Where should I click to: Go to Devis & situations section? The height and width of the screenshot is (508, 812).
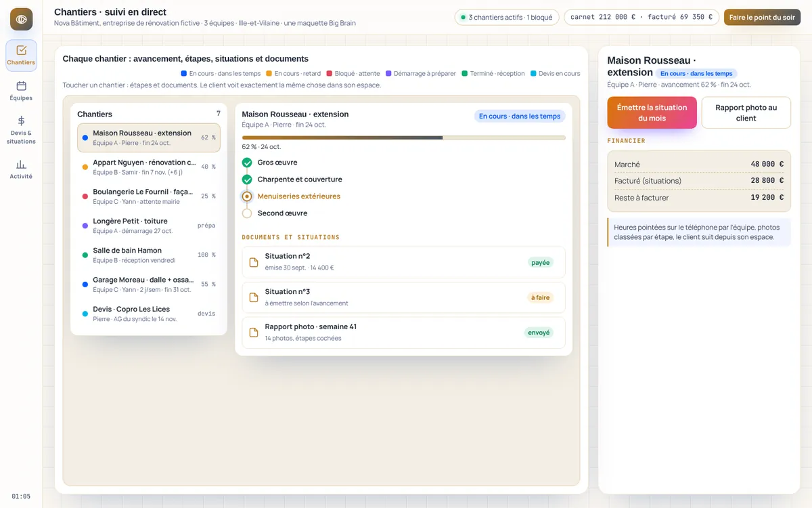(x=21, y=130)
